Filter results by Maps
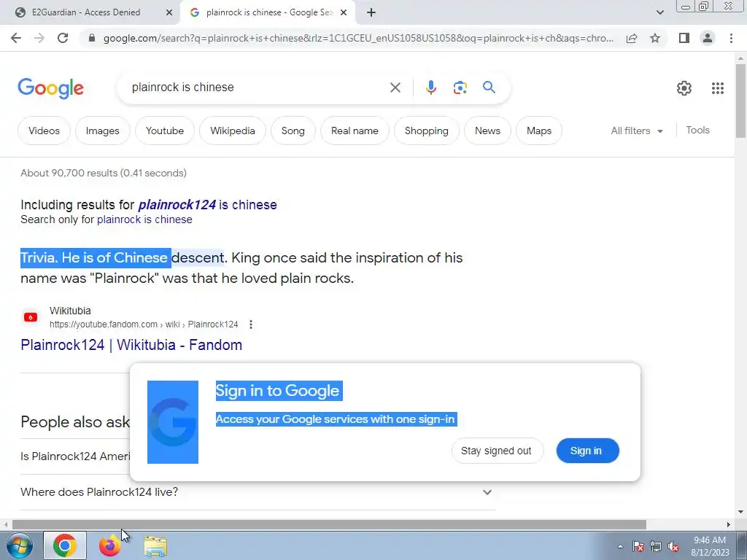 coord(539,131)
